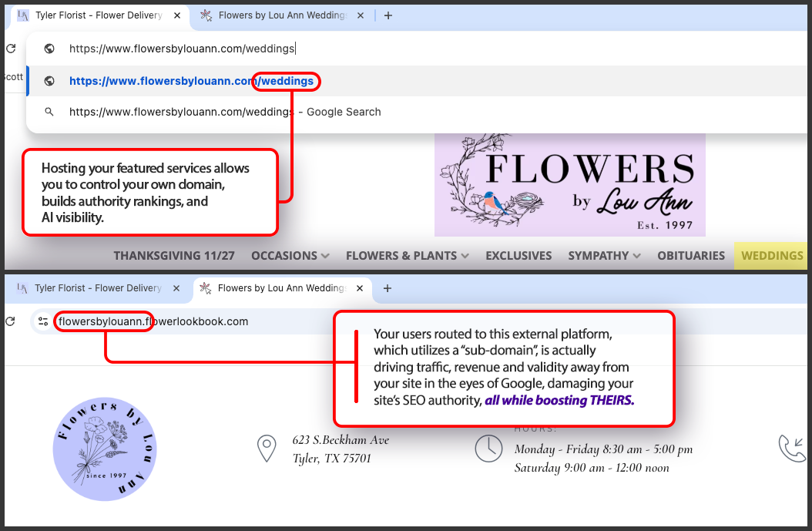Screen dimensions: 812x531
Task: Open site information icon in the bottom address bar
Action: pyautogui.click(x=43, y=321)
